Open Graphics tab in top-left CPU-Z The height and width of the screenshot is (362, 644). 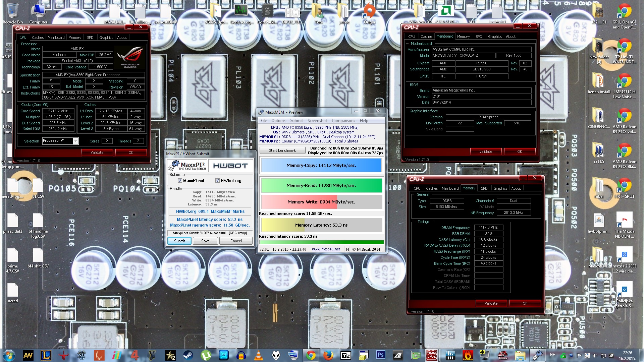coord(106,38)
